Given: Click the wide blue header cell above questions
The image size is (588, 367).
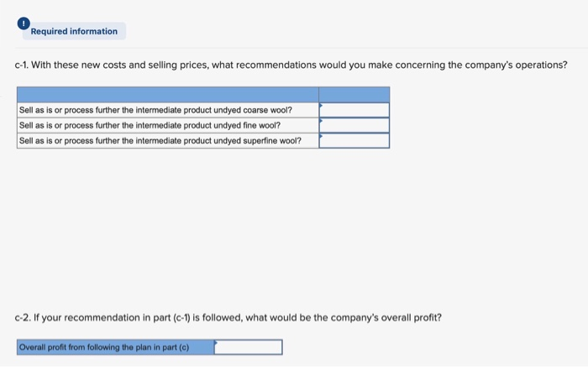Looking at the screenshot, I should (167, 93).
